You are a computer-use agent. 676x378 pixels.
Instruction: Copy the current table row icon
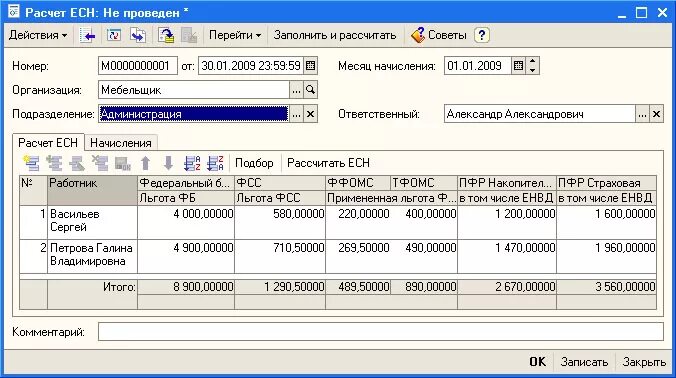[54, 163]
